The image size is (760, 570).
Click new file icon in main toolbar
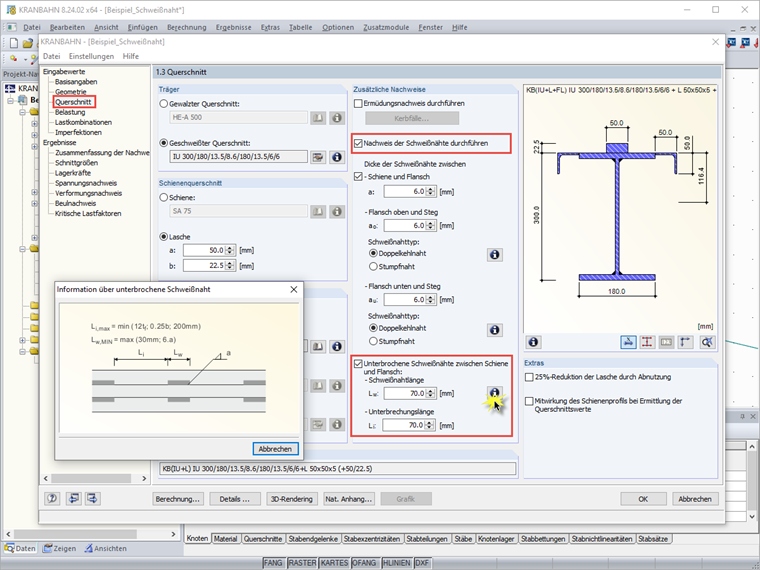[14, 43]
